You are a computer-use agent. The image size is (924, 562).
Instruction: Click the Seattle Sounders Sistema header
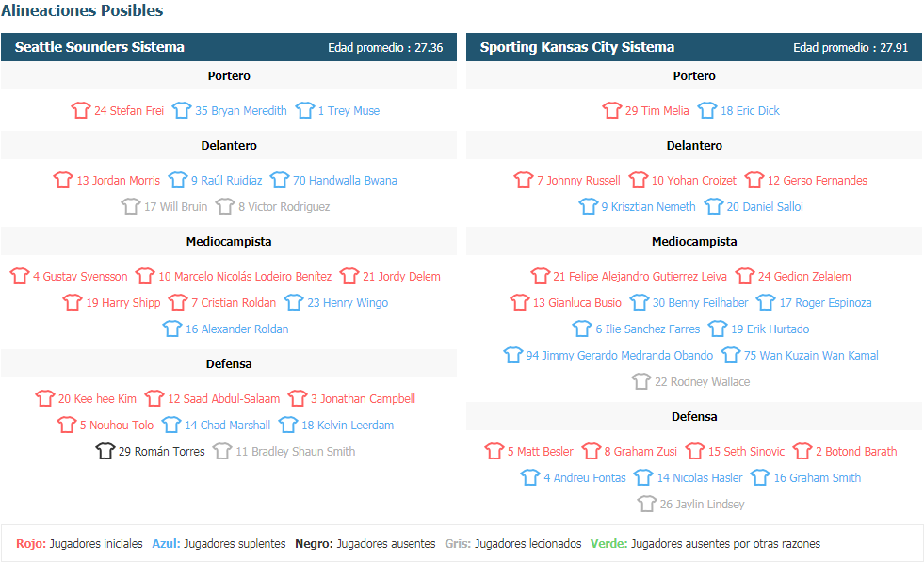point(229,47)
